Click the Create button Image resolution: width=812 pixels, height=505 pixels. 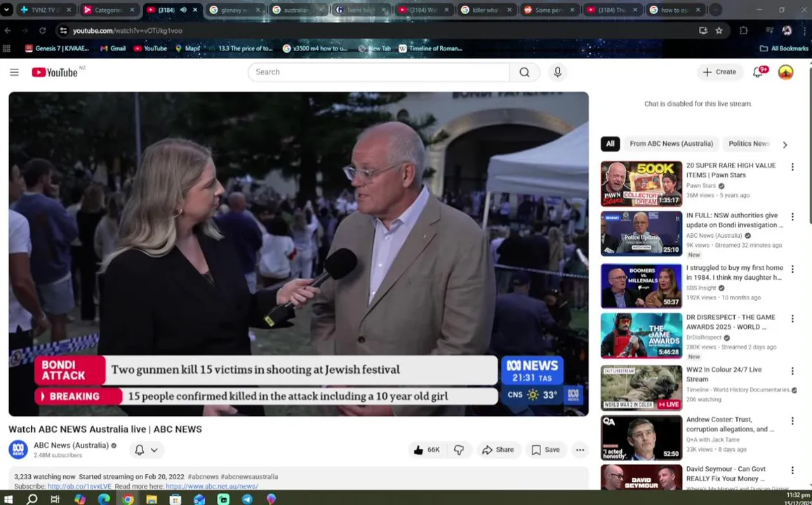click(719, 72)
